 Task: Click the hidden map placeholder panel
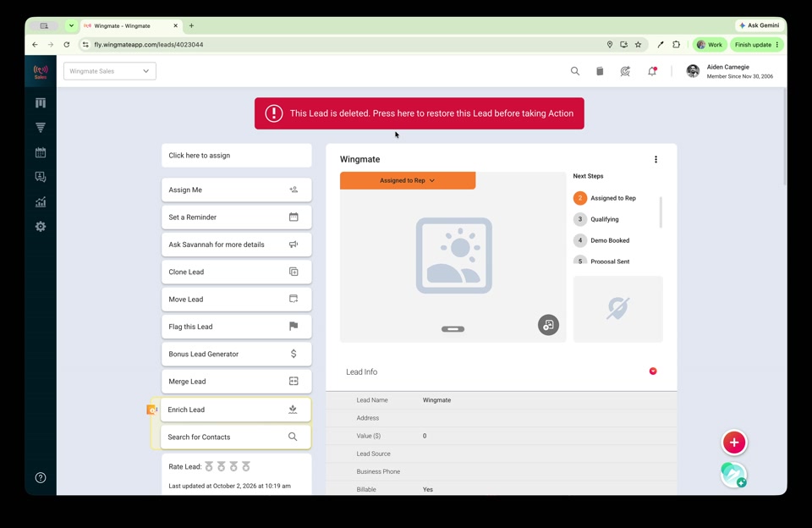coord(617,309)
